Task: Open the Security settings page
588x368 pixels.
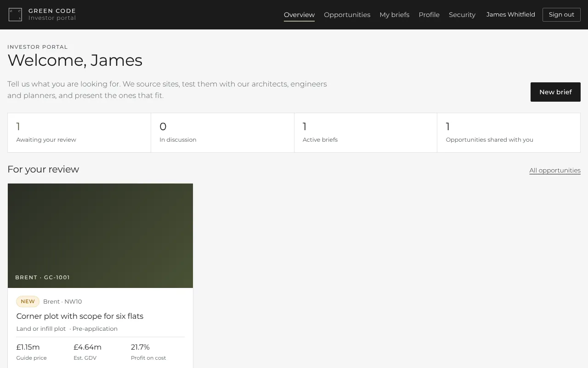Action: click(462, 15)
